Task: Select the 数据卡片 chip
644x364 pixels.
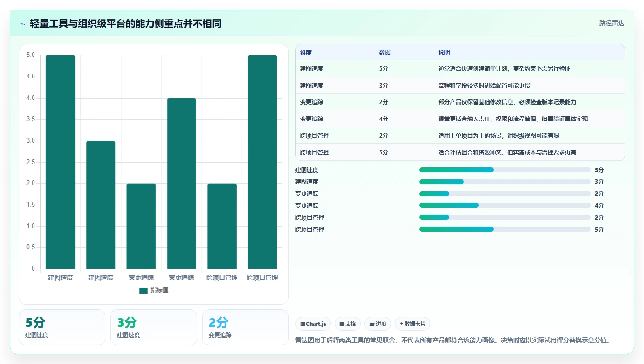Action: [x=413, y=324]
